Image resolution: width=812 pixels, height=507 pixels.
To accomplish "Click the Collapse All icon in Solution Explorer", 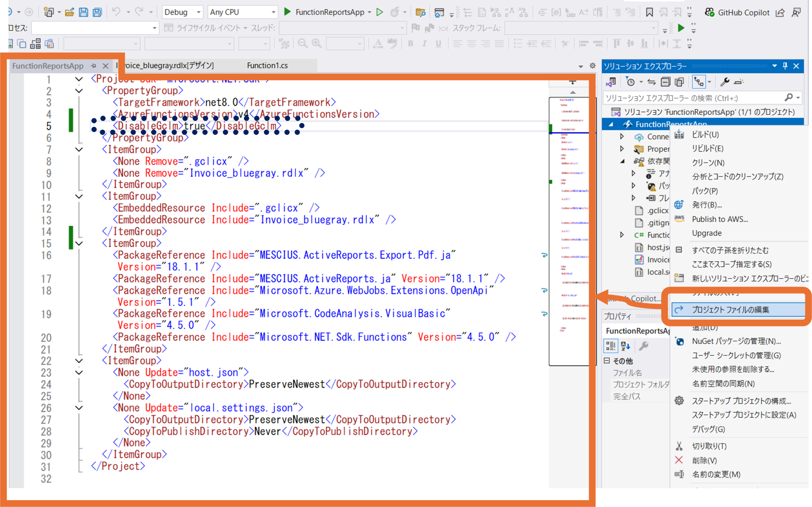I will [665, 82].
